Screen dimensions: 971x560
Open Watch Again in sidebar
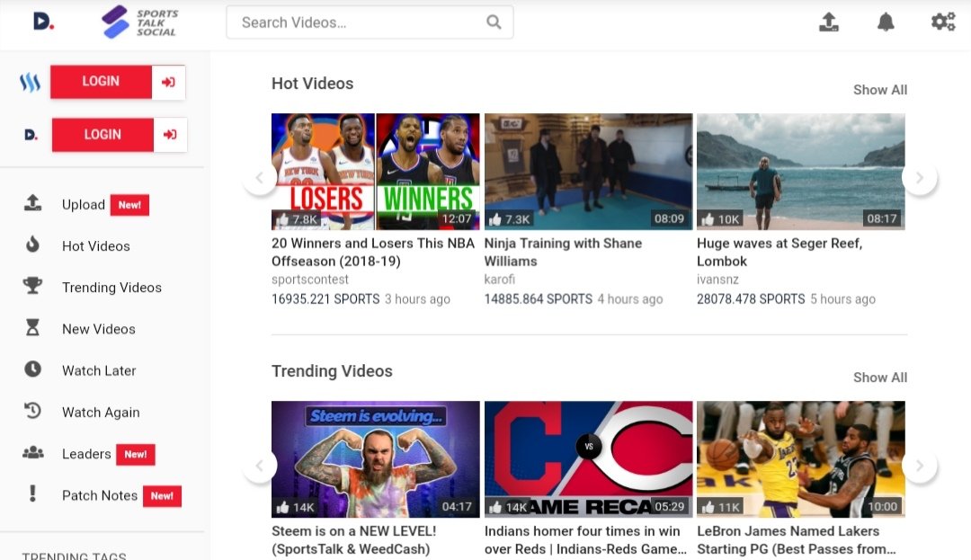(x=102, y=412)
